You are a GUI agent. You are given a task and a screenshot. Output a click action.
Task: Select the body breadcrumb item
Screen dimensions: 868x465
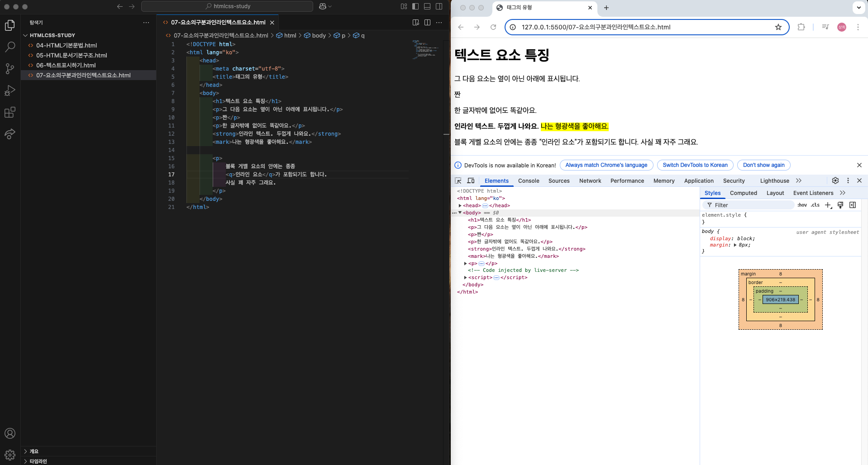coord(315,35)
